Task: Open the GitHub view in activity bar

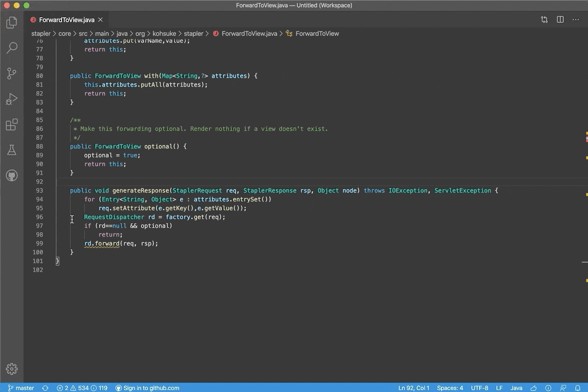Action: (x=12, y=175)
